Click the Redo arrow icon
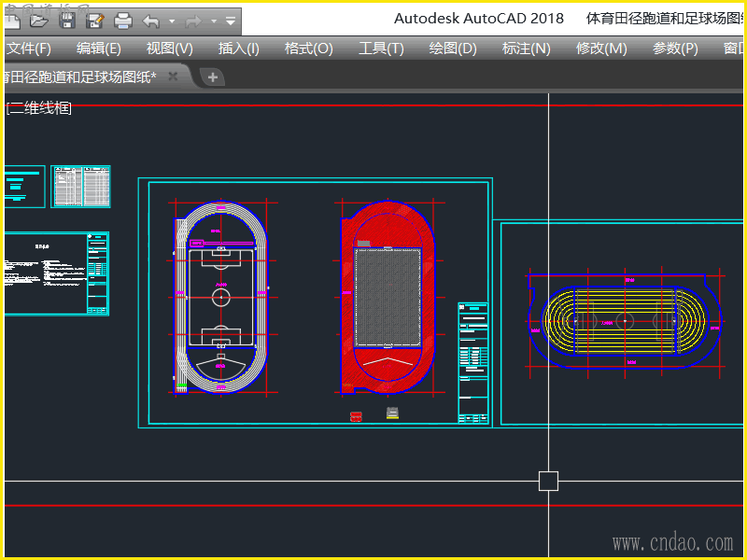Viewport: 747px width, 560px height. pos(194,20)
